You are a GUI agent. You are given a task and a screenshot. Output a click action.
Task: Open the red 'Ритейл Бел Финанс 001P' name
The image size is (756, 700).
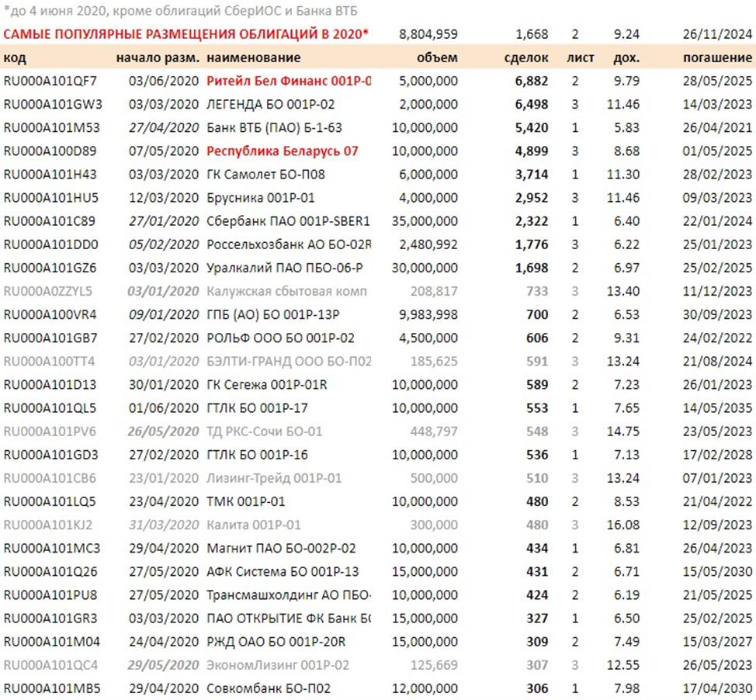289,81
